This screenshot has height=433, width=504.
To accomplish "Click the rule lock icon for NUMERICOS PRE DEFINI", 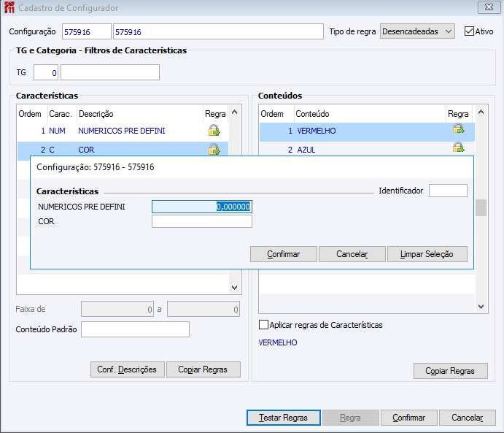I will 214,130.
